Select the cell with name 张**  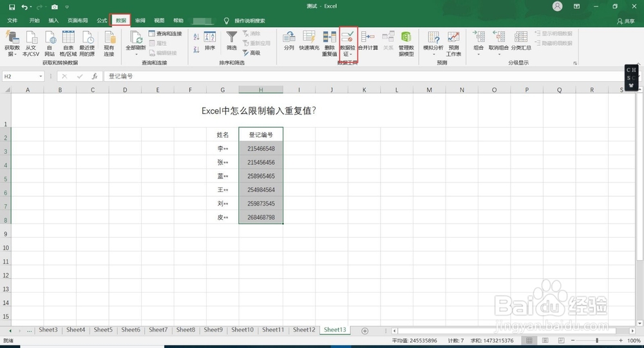click(x=223, y=162)
